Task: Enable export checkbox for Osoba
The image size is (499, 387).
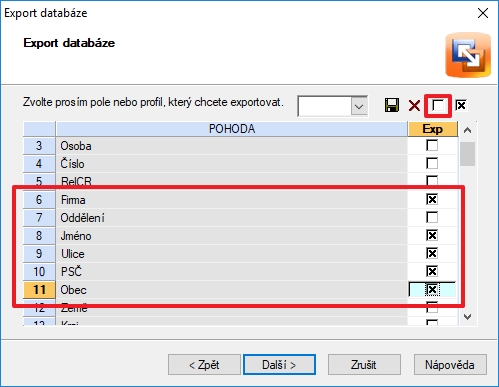Action: pyautogui.click(x=432, y=146)
